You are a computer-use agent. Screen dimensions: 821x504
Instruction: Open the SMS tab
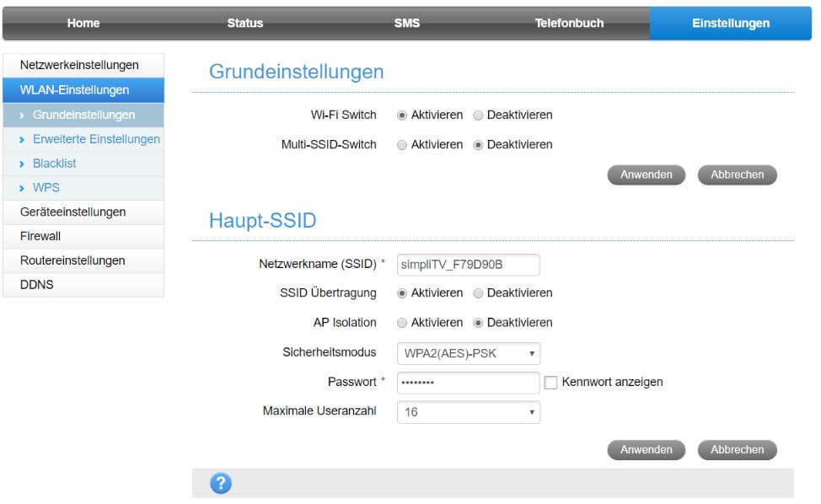pyautogui.click(x=406, y=24)
